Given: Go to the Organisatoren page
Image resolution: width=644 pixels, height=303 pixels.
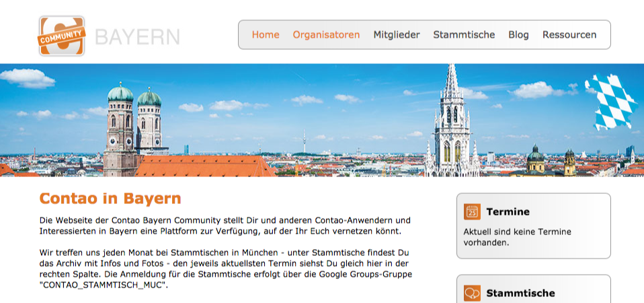Looking at the screenshot, I should (x=326, y=35).
